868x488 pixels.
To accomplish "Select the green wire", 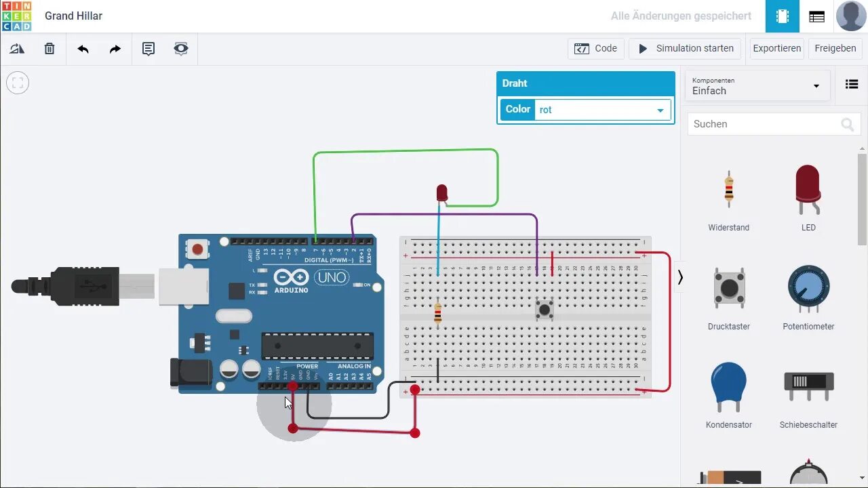I will coord(407,150).
